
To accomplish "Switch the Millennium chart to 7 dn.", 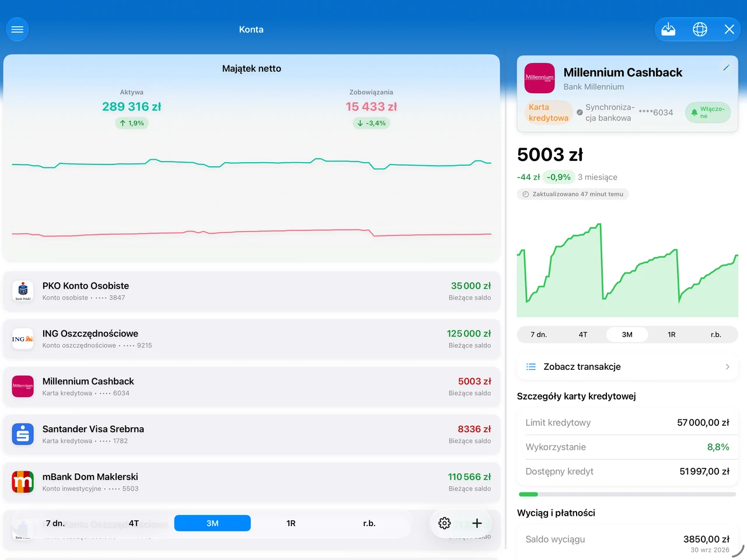I will click(x=539, y=334).
